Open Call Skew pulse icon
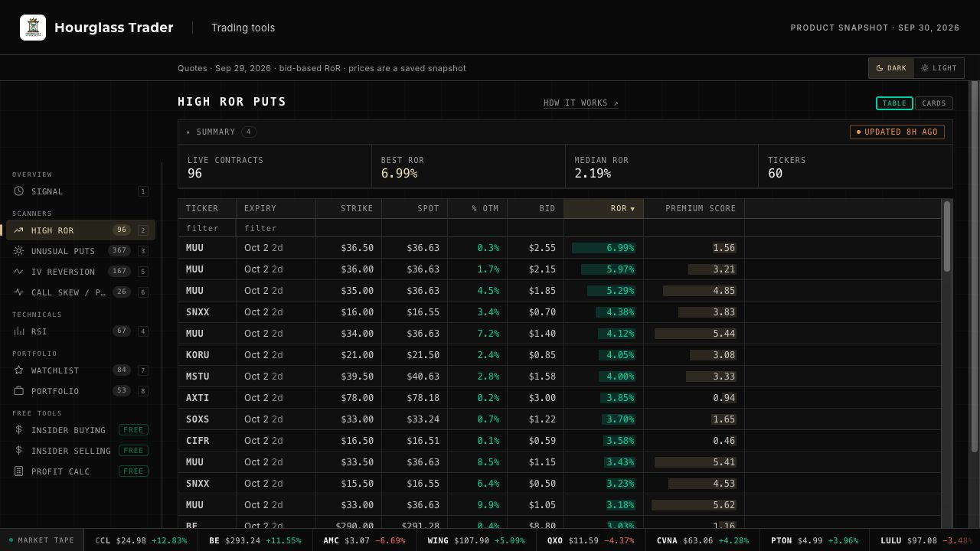This screenshot has height=551, width=980. [18, 292]
